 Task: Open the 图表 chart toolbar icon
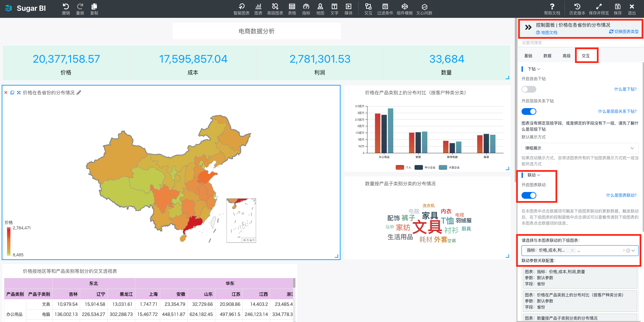[258, 6]
